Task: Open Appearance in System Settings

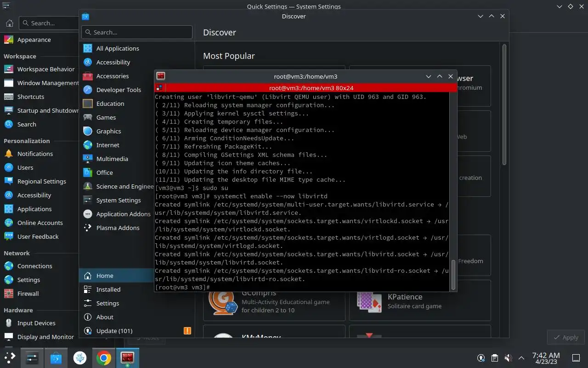Action: click(40, 40)
